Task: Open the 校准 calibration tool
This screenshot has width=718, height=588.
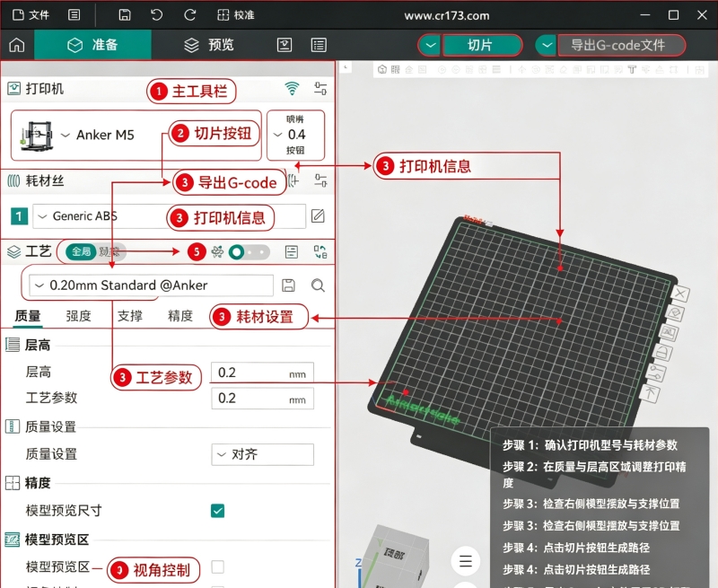Action: pyautogui.click(x=235, y=15)
